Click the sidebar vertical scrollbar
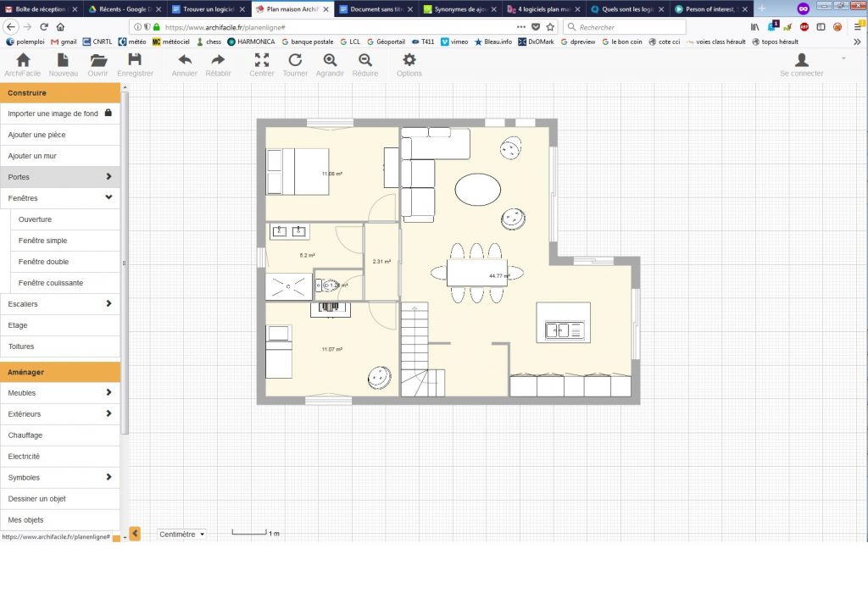The width and height of the screenshot is (868, 604). [125, 263]
